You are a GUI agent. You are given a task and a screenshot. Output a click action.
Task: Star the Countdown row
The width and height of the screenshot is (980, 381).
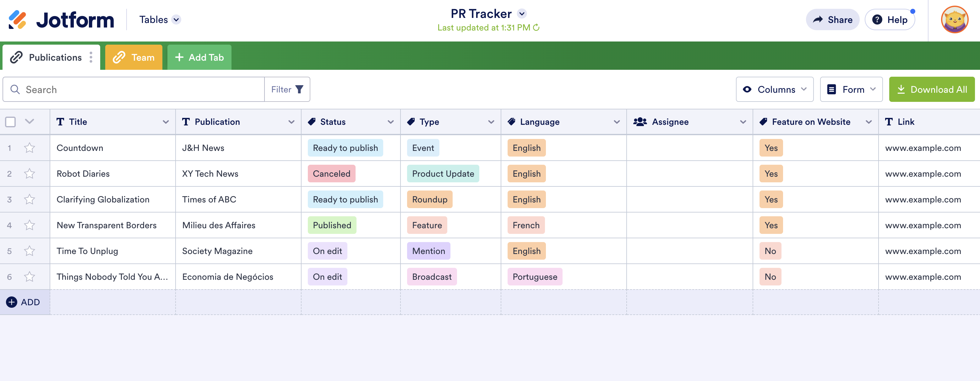click(29, 148)
